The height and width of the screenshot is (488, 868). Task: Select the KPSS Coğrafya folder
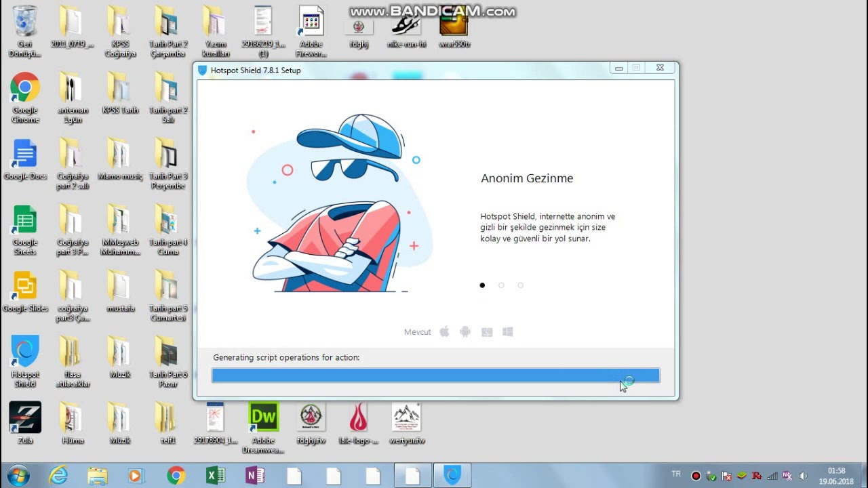120,32
